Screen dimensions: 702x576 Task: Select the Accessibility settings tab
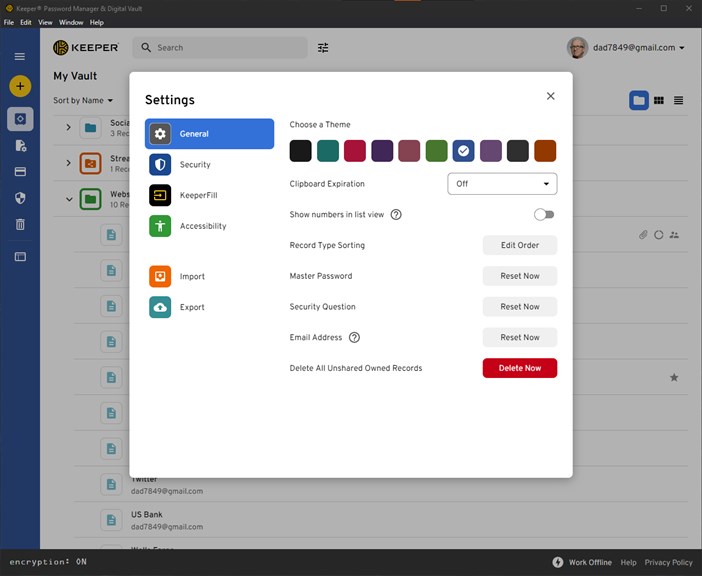pyautogui.click(x=209, y=226)
